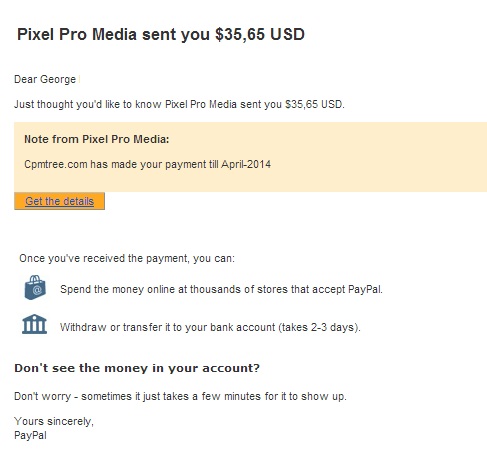Click the bank building icon

click(34, 324)
